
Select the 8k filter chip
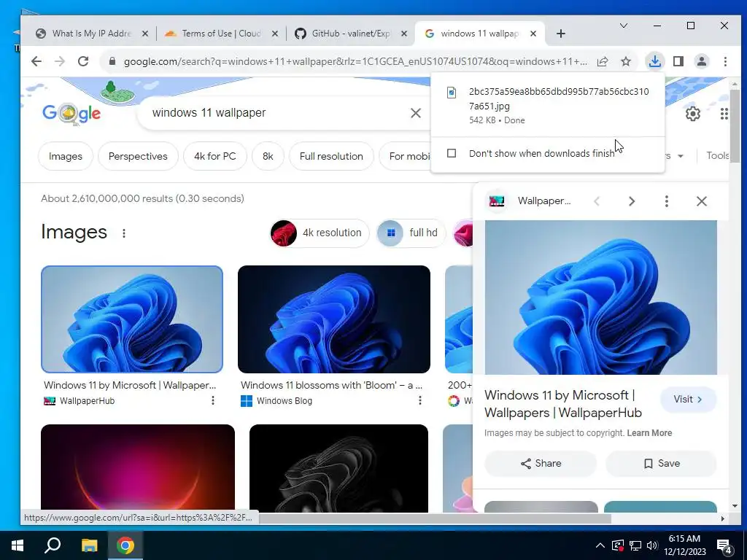[268, 156]
